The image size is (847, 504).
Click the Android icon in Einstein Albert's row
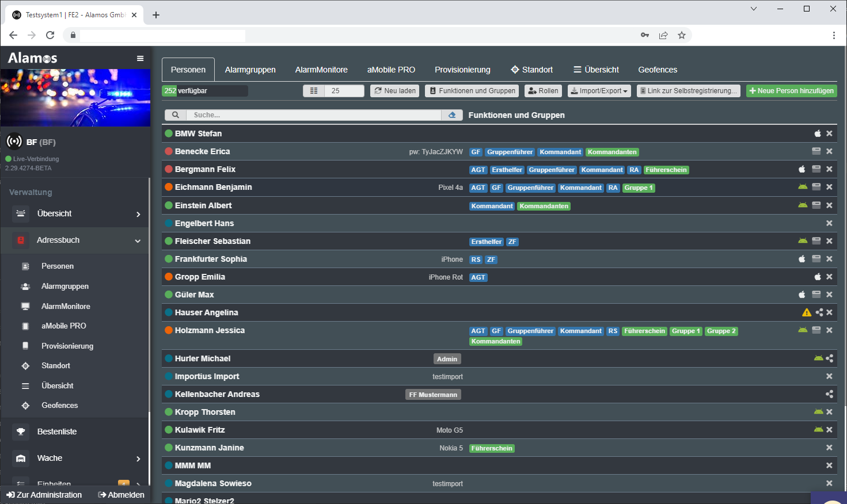(x=803, y=205)
